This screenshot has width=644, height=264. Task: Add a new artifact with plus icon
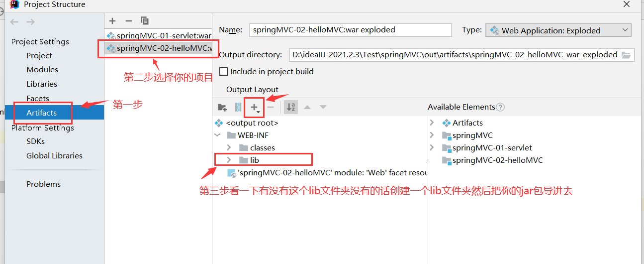pyautogui.click(x=112, y=21)
